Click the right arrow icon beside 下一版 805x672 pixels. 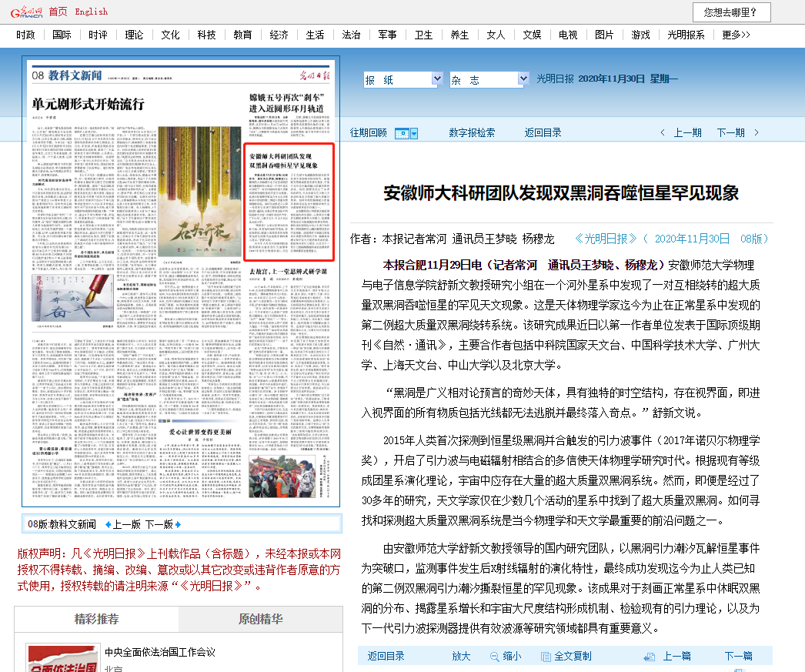178,525
